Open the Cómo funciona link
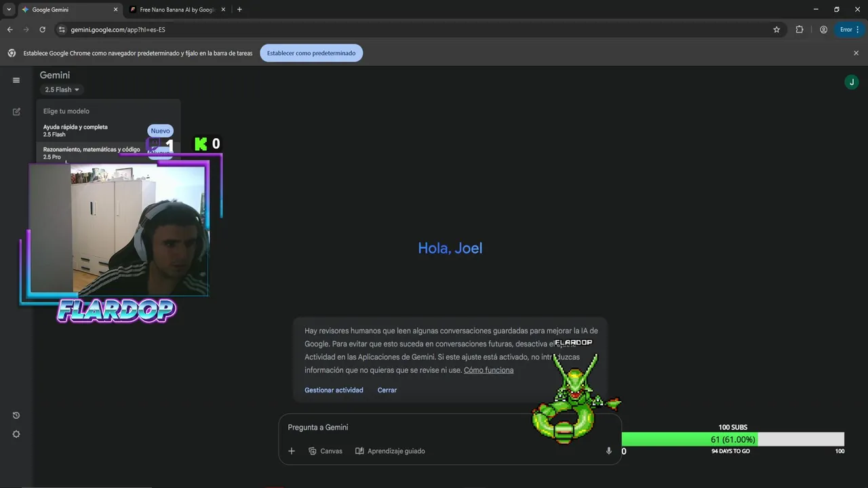 click(x=488, y=370)
